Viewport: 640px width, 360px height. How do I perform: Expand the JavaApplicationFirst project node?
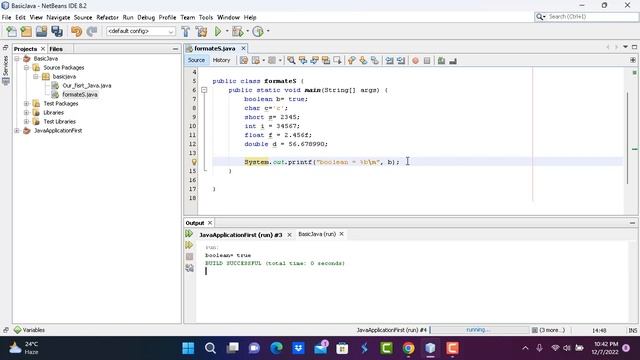point(17,131)
